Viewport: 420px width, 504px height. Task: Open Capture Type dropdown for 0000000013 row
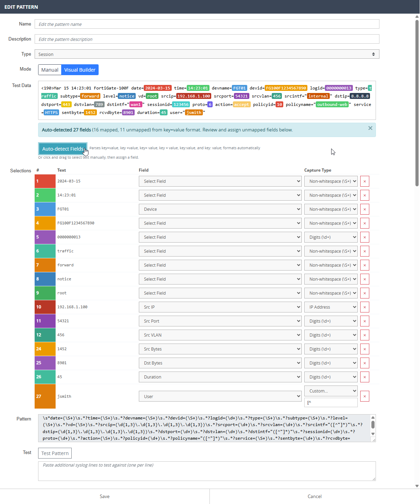(x=331, y=237)
